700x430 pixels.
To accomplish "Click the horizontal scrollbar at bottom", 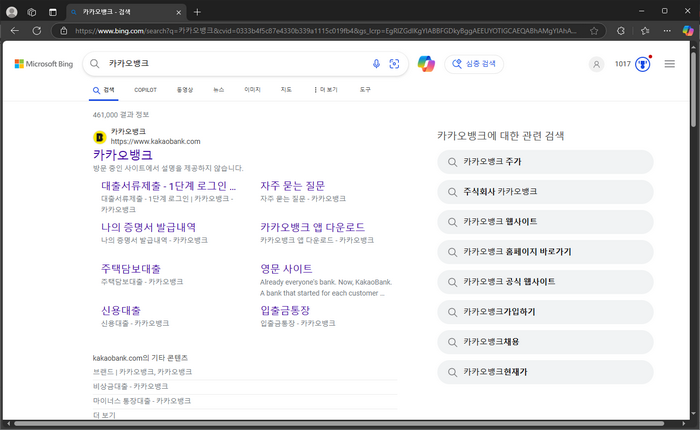I will point(339,423).
